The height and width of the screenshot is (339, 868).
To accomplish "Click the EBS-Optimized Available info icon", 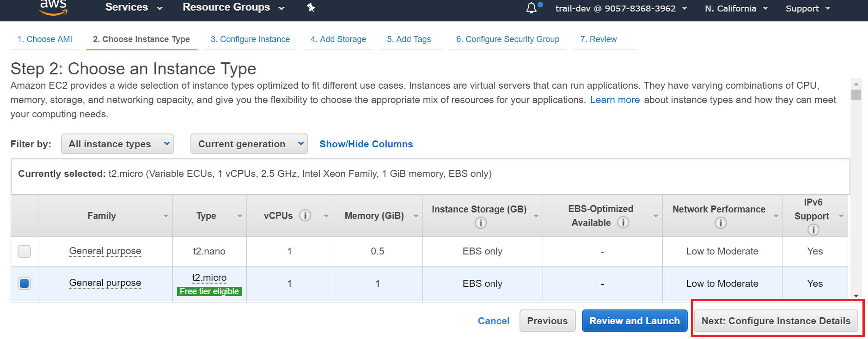I will click(623, 223).
